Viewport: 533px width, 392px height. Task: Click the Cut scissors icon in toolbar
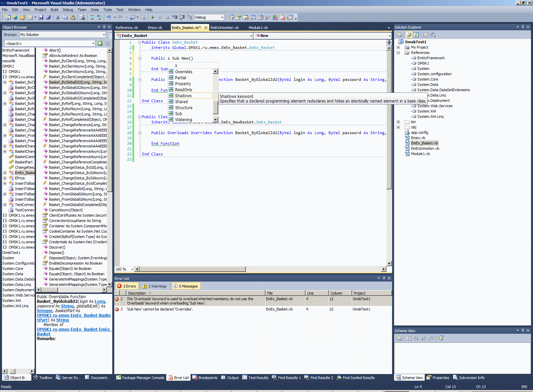[x=58, y=17]
